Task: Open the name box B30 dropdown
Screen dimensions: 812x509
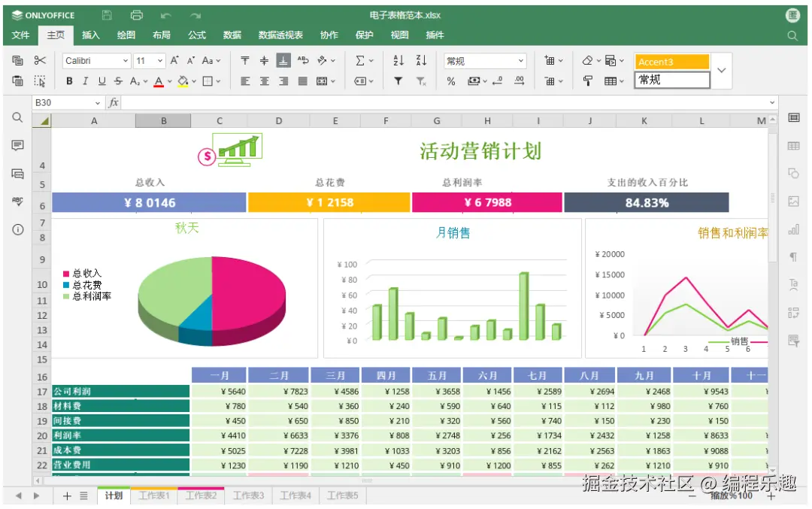Action: tap(97, 103)
